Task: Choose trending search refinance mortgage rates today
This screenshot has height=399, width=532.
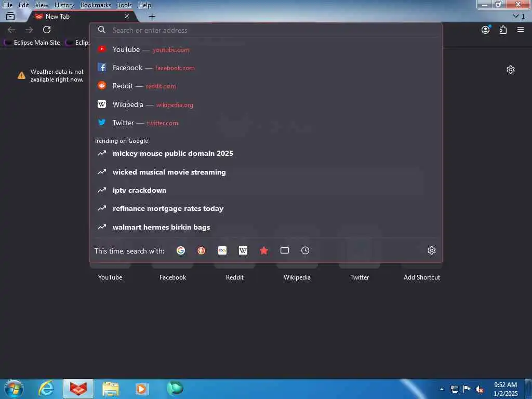Action: tap(266, 209)
